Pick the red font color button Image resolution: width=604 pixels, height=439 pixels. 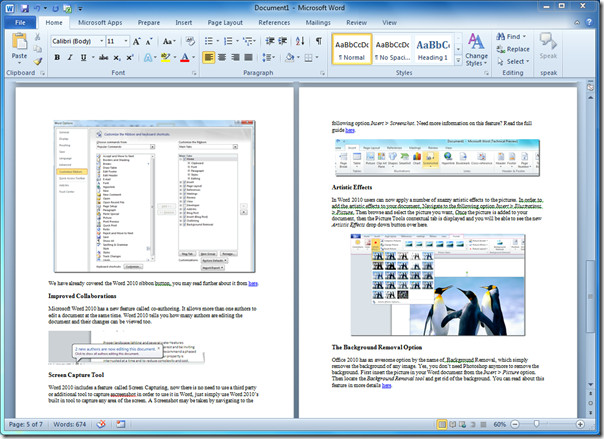point(185,57)
